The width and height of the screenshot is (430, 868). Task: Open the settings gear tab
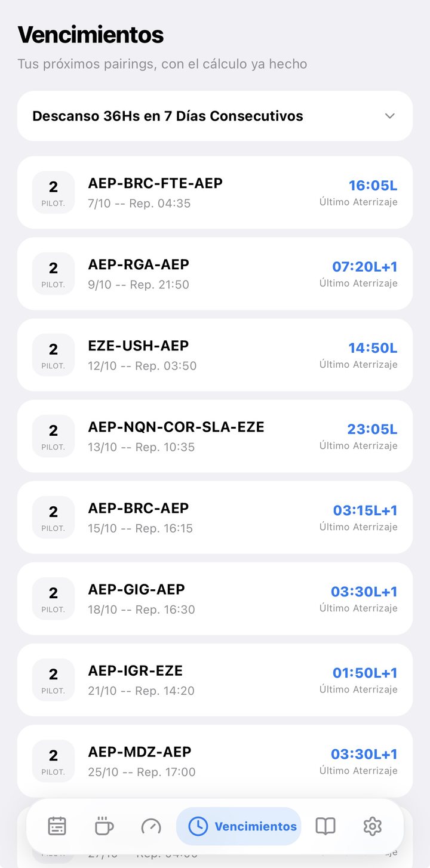pyautogui.click(x=373, y=826)
